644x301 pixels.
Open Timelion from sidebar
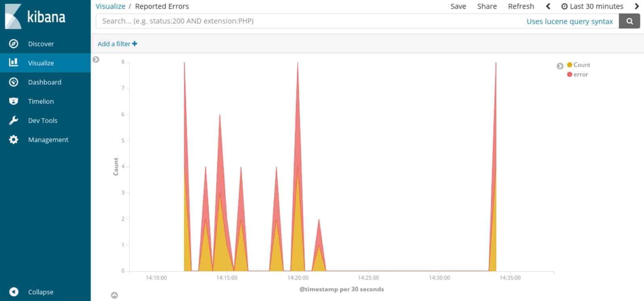coord(45,101)
